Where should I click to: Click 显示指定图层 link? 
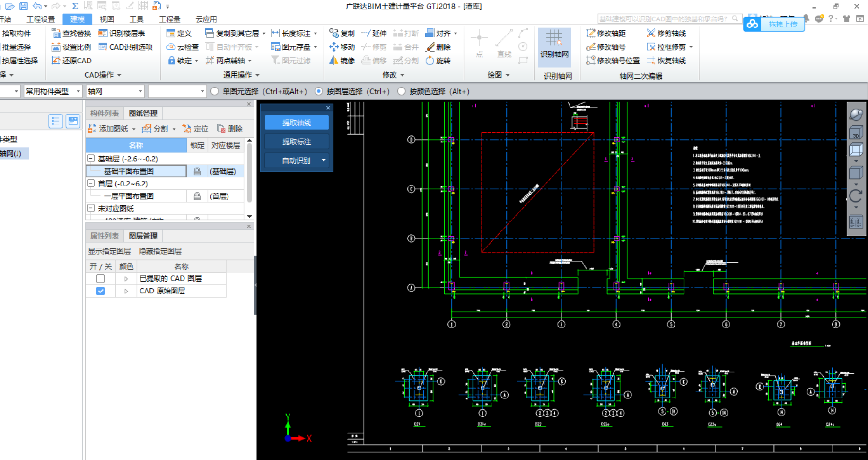pyautogui.click(x=109, y=251)
